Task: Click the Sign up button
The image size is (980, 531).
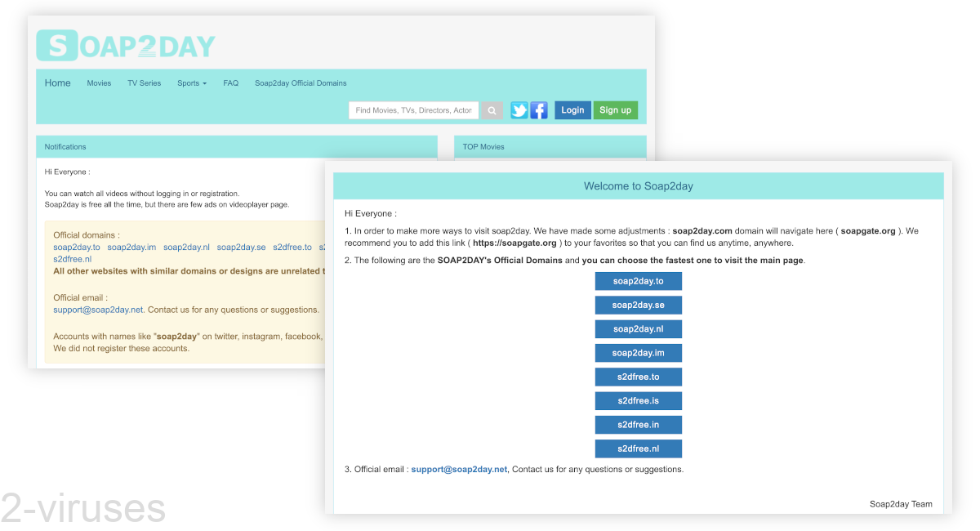Action: point(616,110)
